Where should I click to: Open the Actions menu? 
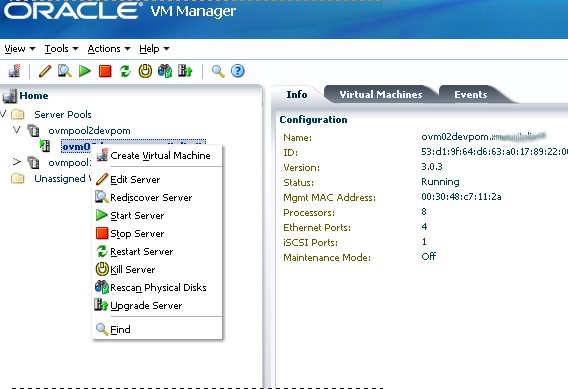[109, 49]
